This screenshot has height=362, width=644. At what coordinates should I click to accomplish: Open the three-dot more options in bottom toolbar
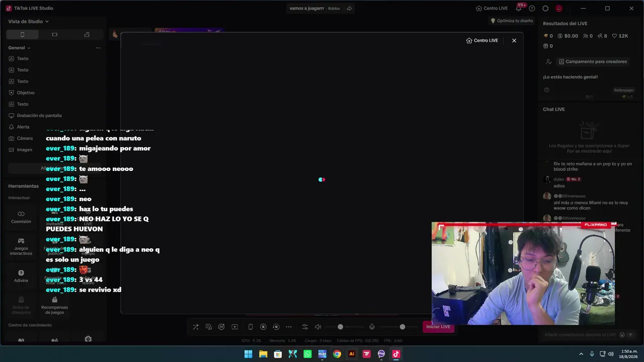[x=289, y=327]
